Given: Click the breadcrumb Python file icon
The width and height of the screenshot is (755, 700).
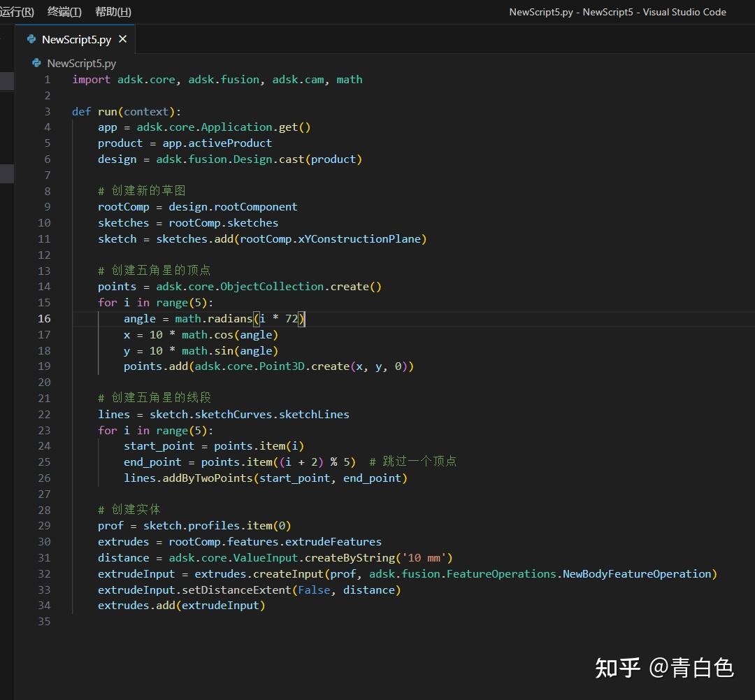Looking at the screenshot, I should coord(36,63).
